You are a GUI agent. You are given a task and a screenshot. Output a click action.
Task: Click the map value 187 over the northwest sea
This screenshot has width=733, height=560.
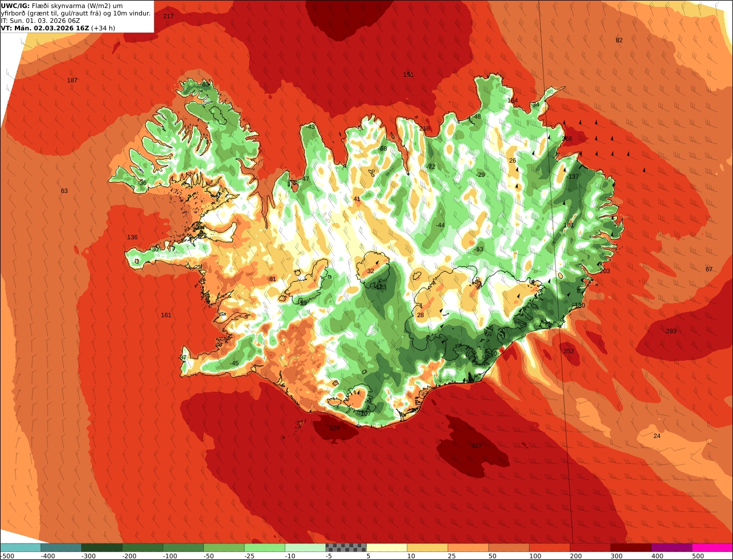pos(72,80)
